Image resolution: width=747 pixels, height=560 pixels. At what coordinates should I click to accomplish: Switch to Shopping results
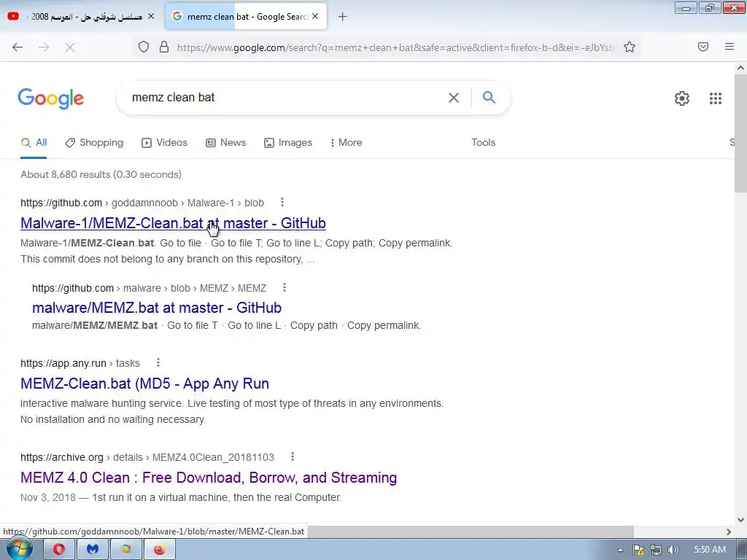94,142
